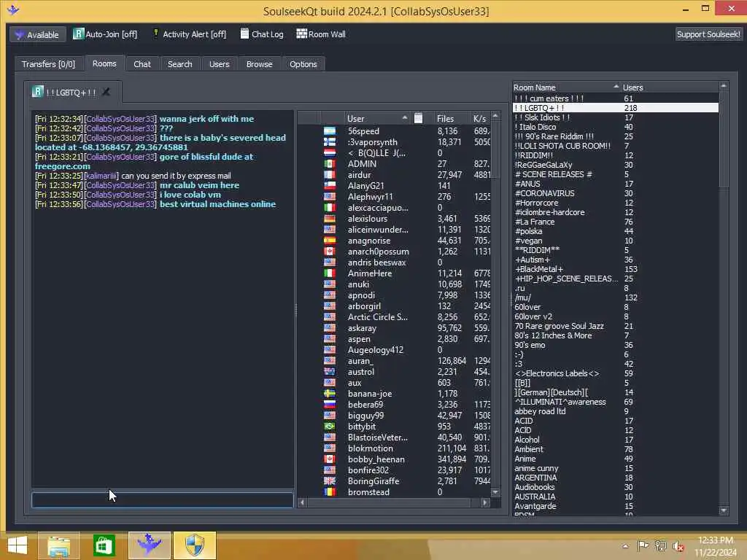Viewport: 747px width, 560px height.
Task: Click the flag icon beside ADMIN
Action: pos(330,164)
